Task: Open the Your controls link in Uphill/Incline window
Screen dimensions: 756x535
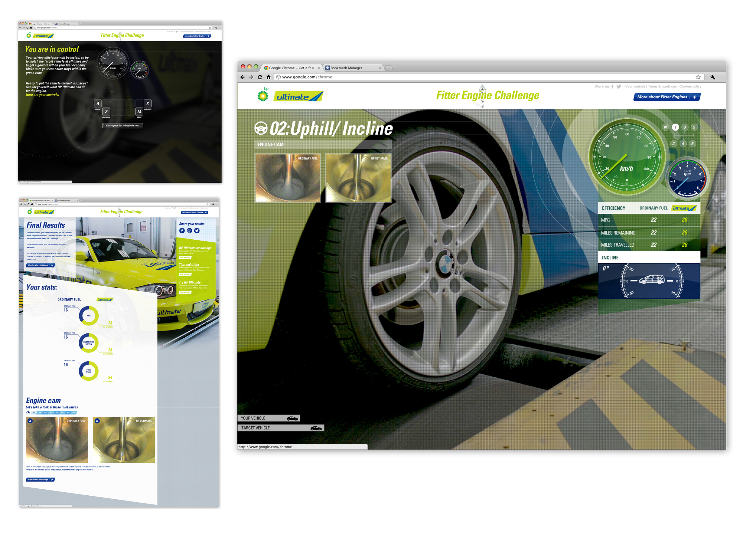Action: point(635,87)
